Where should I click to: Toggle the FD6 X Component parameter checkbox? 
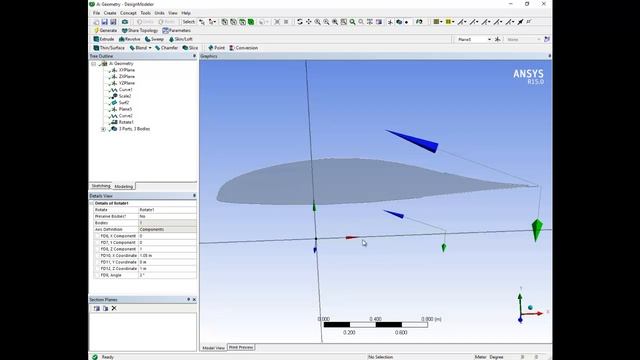pyautogui.click(x=97, y=236)
